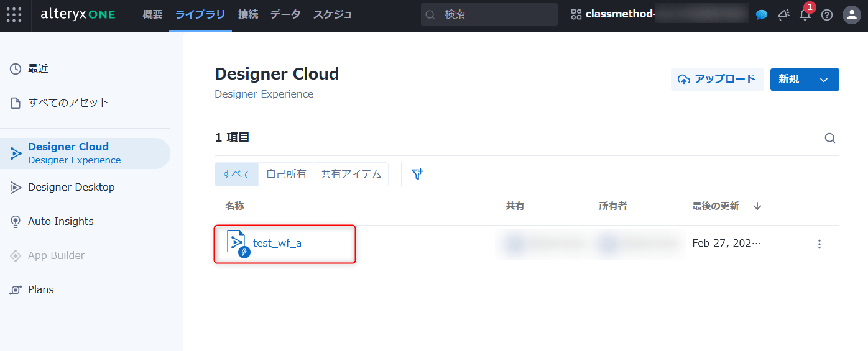This screenshot has height=351, width=868.
Task: Click the clock icon beside 最近
Action: 16,69
